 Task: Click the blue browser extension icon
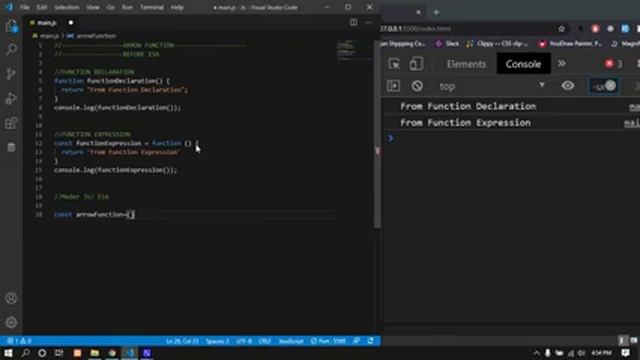(x=625, y=29)
